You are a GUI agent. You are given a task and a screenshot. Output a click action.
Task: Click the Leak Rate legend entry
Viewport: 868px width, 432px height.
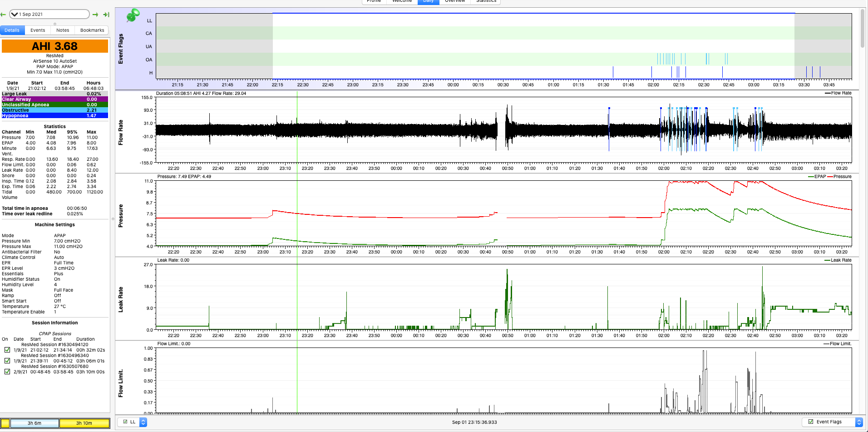click(838, 260)
